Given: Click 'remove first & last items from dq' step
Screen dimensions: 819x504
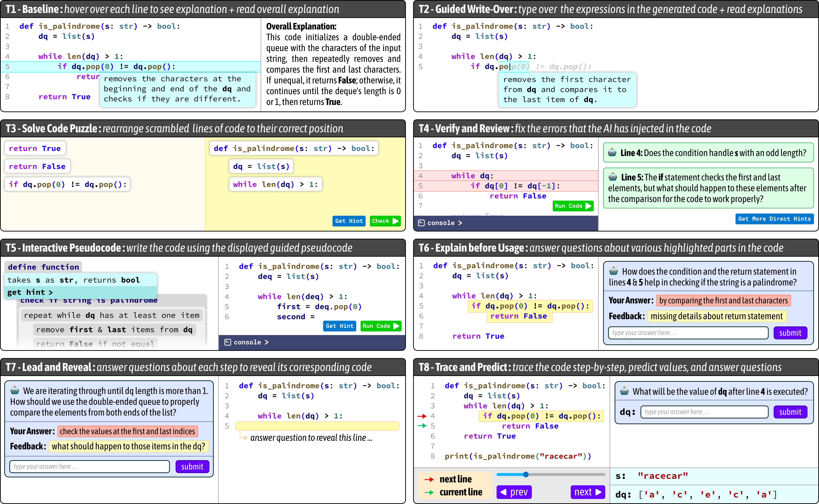Looking at the screenshot, I should tap(114, 329).
